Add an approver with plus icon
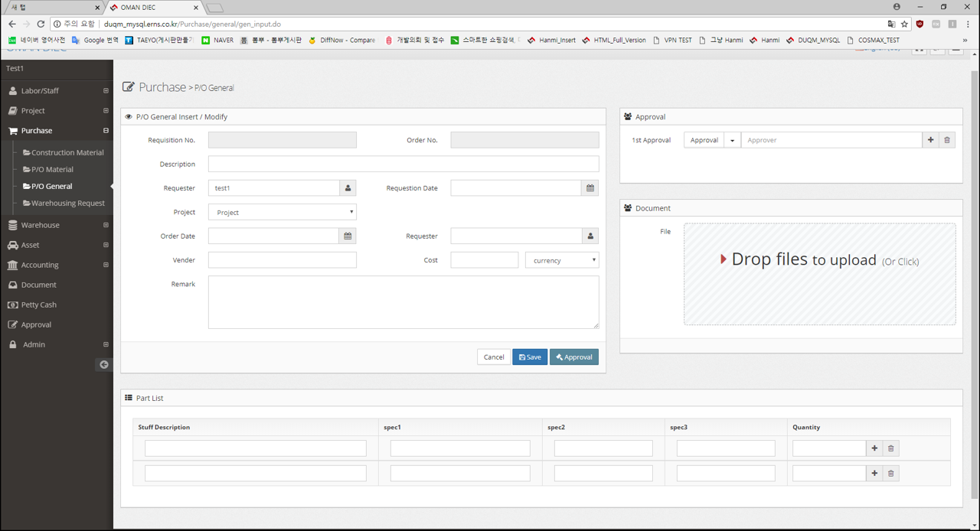 coord(930,140)
